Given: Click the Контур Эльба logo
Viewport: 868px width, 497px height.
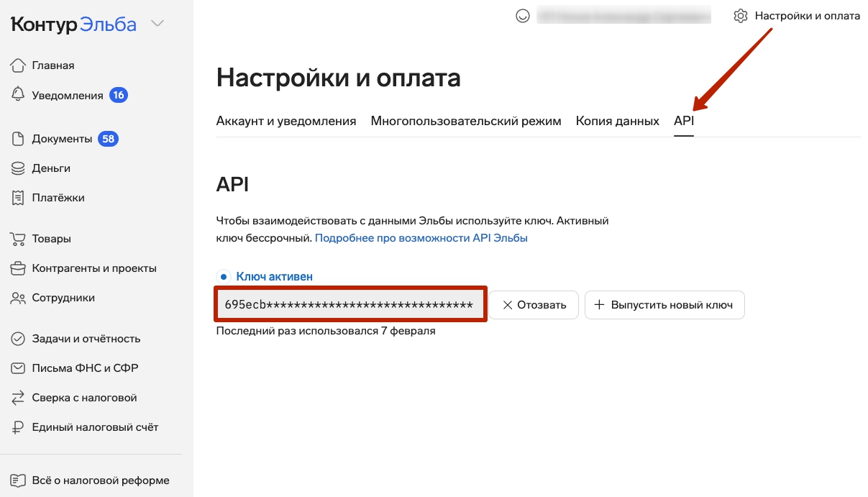Looking at the screenshot, I should coord(73,24).
